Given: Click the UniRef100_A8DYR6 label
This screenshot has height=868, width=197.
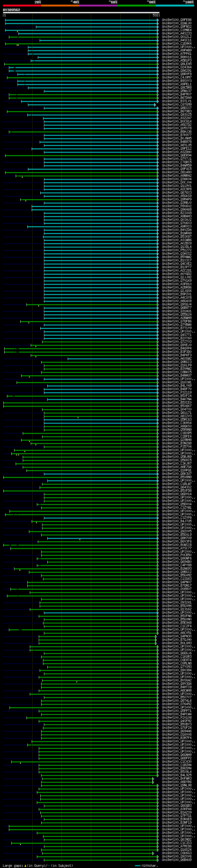Looking at the screenshot, I should point(176,782).
